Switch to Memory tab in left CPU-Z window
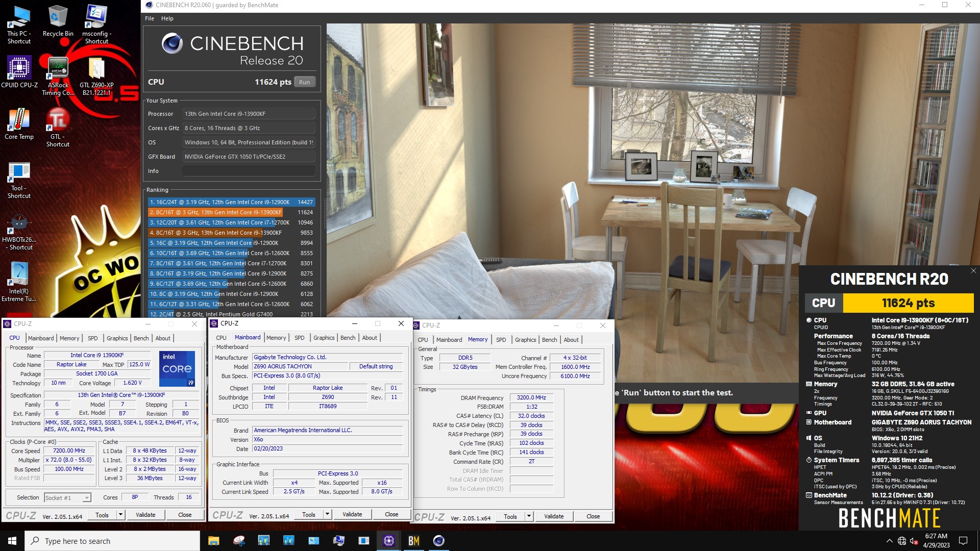Screen dimensions: 980x551 click(69, 338)
